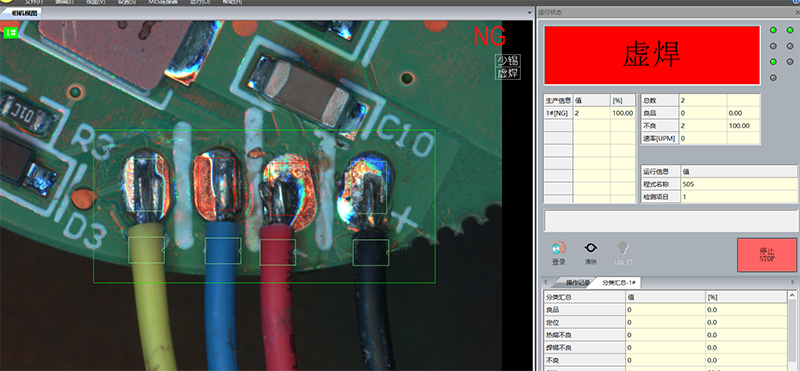Viewport: 800px width, 371px height.
Task: Open the camera view panel dropdown arrow
Action: [x=529, y=13]
